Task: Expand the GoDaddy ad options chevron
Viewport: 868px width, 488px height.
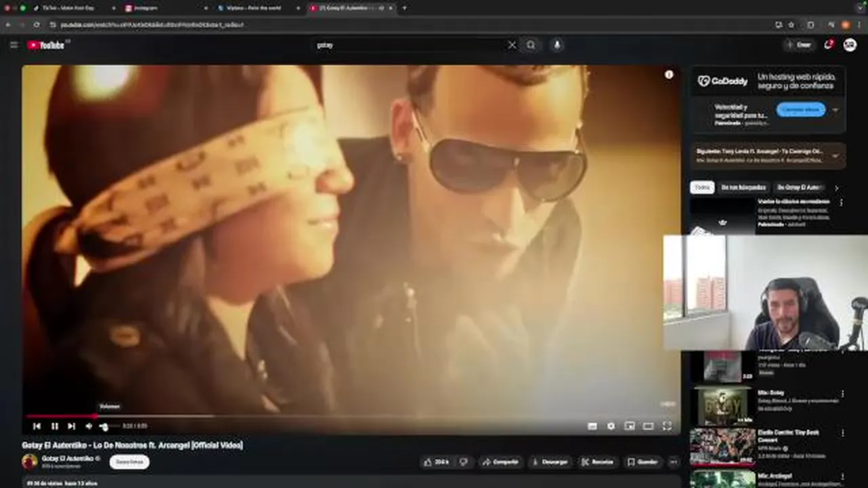Action: (x=835, y=110)
